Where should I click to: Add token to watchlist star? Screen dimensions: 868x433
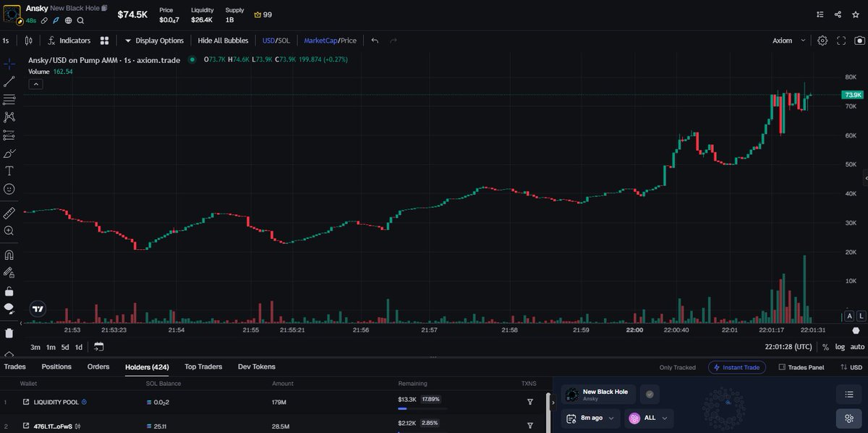pos(856,14)
